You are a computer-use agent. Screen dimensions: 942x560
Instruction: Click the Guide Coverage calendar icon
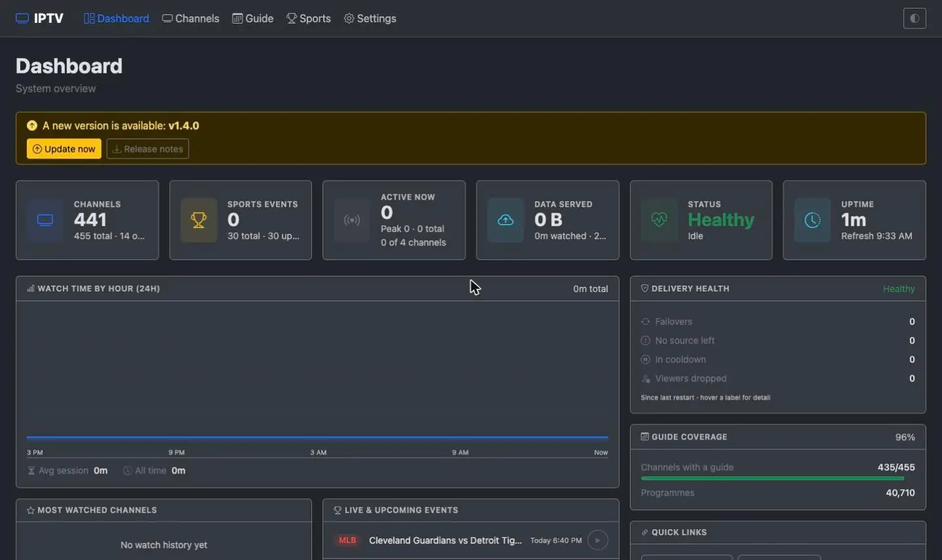(x=644, y=437)
